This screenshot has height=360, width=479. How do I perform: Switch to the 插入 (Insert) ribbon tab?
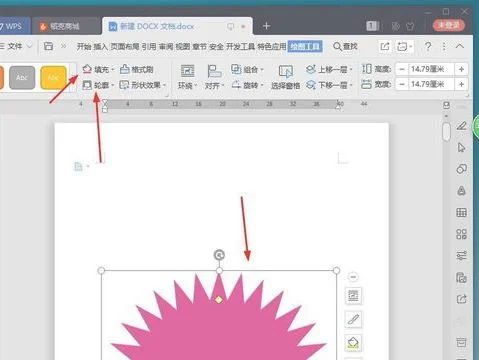click(100, 46)
